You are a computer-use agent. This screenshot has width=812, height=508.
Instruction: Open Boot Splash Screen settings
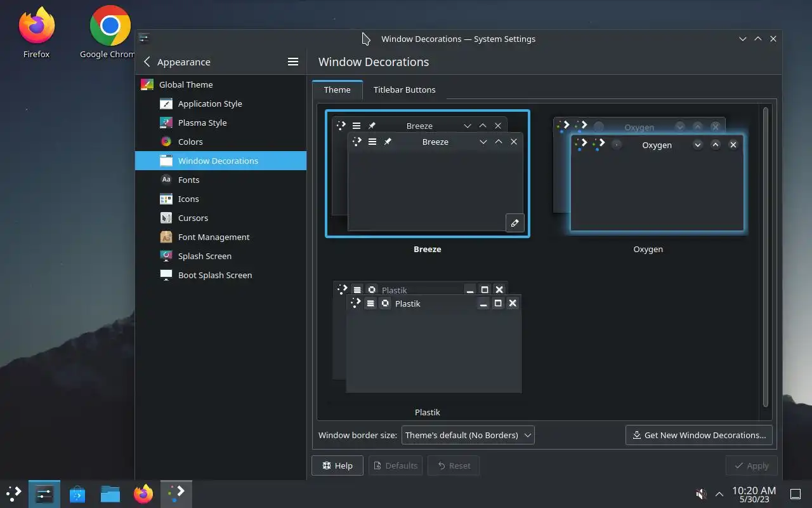coord(221,275)
